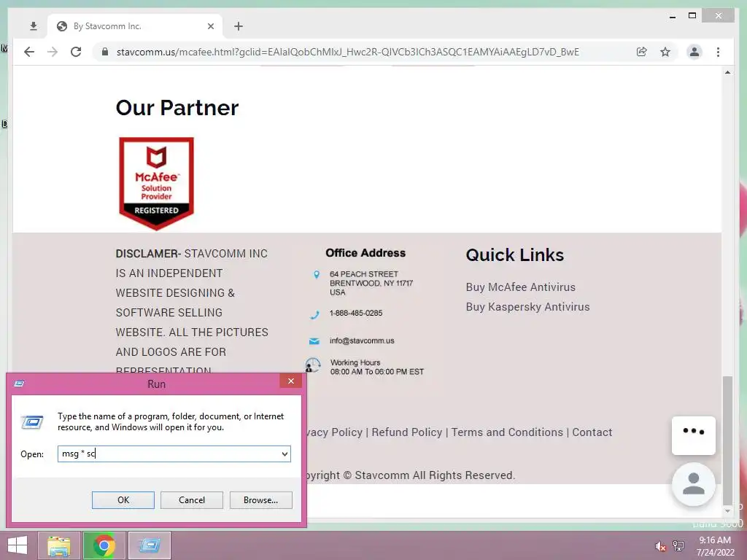This screenshot has width=747, height=560.
Task: Open the Refund Policy link
Action: [407, 432]
